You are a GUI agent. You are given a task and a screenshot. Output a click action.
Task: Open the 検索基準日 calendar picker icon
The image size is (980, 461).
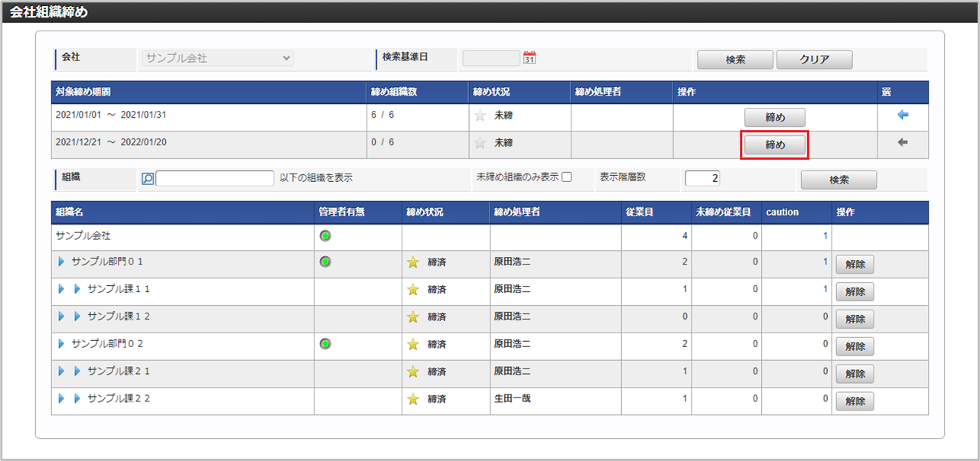529,58
